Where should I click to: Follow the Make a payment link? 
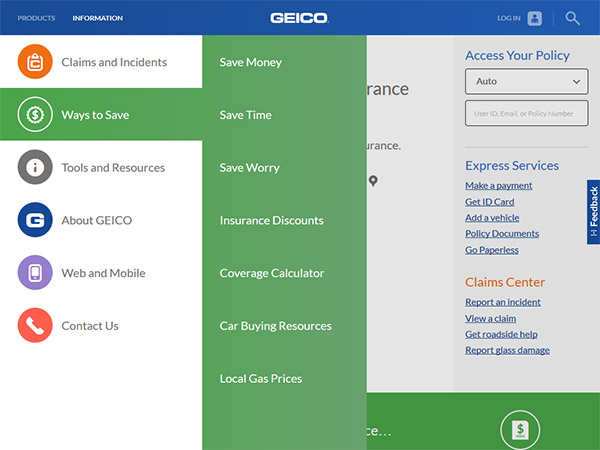pos(499,186)
